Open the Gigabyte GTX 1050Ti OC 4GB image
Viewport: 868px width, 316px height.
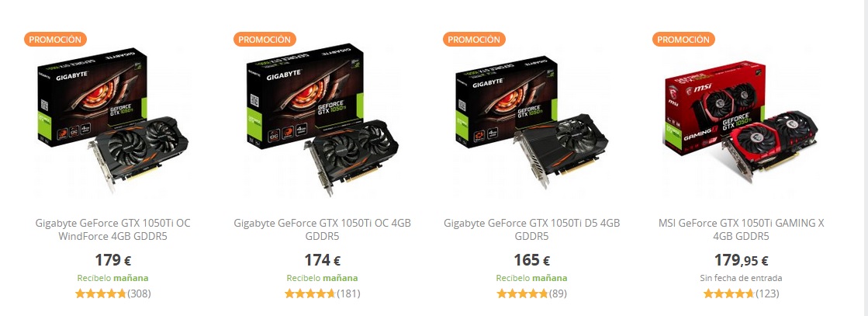pos(322,120)
